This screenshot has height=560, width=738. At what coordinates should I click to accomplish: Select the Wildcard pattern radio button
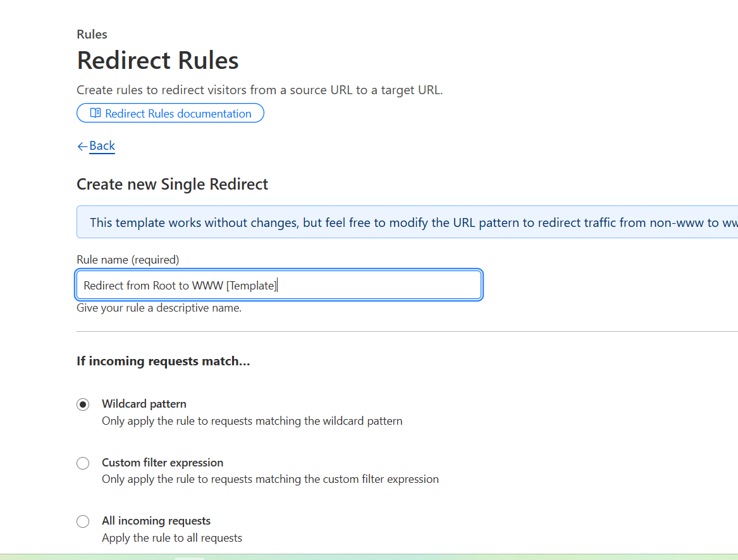(83, 405)
